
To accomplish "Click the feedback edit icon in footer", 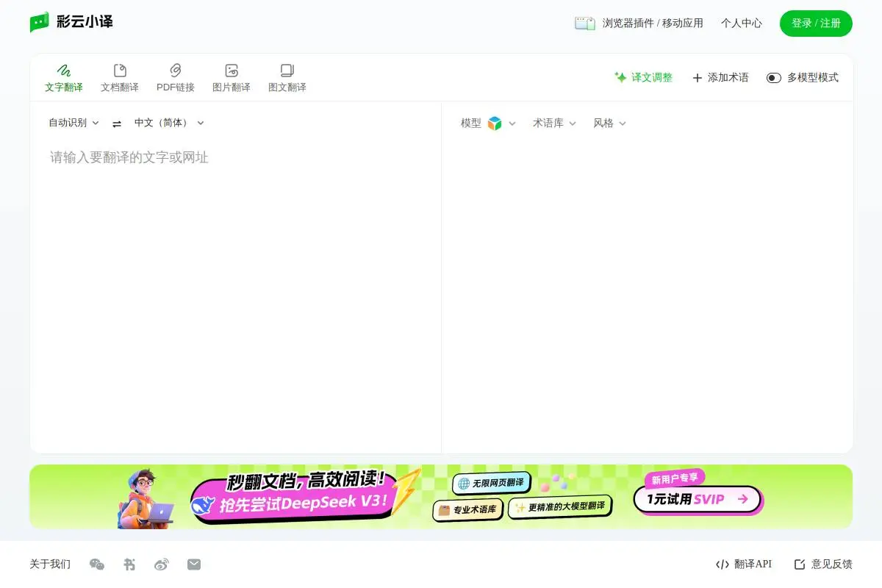I will pyautogui.click(x=800, y=564).
